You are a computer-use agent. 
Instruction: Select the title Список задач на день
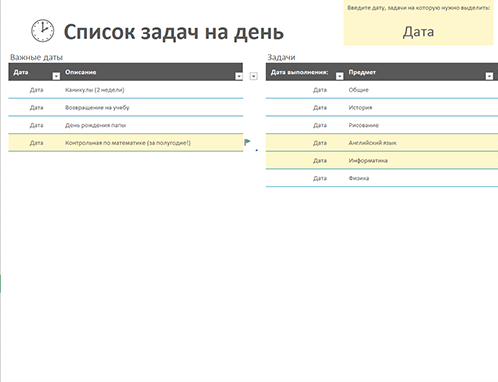(174, 32)
